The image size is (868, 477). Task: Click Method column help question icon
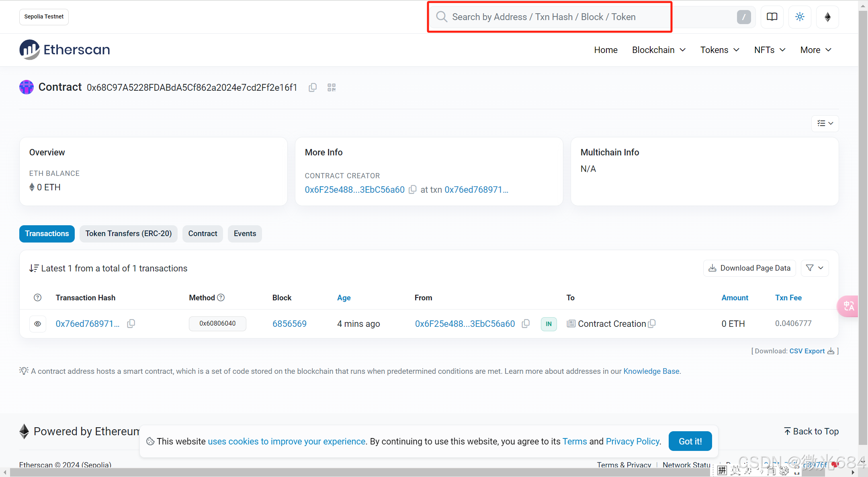[221, 298]
